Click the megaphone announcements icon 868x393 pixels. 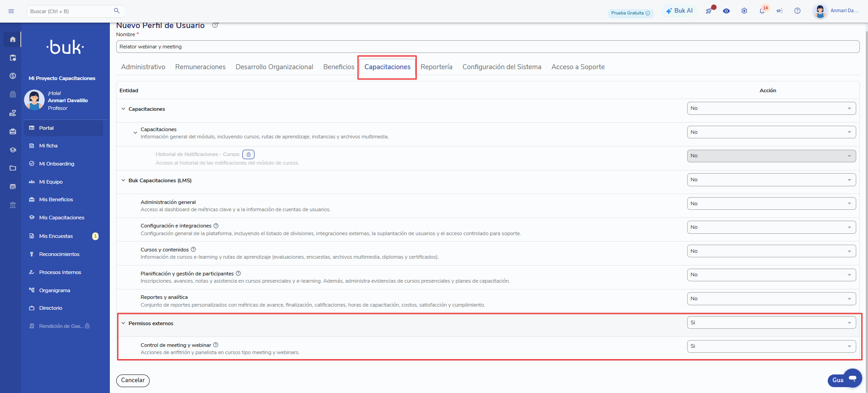pos(780,11)
